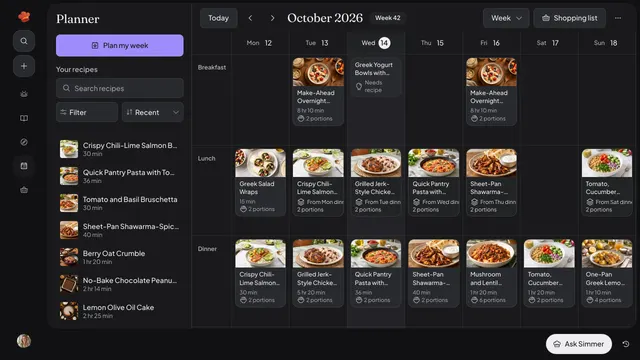The height and width of the screenshot is (360, 640).
Task: Open Tuesday dinner Grilled Jerk-Style Chicken card
Action: (318, 273)
